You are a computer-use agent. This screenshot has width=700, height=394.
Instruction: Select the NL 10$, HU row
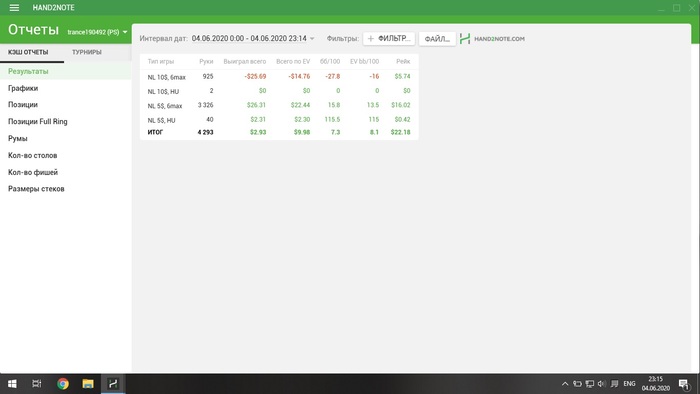279,91
